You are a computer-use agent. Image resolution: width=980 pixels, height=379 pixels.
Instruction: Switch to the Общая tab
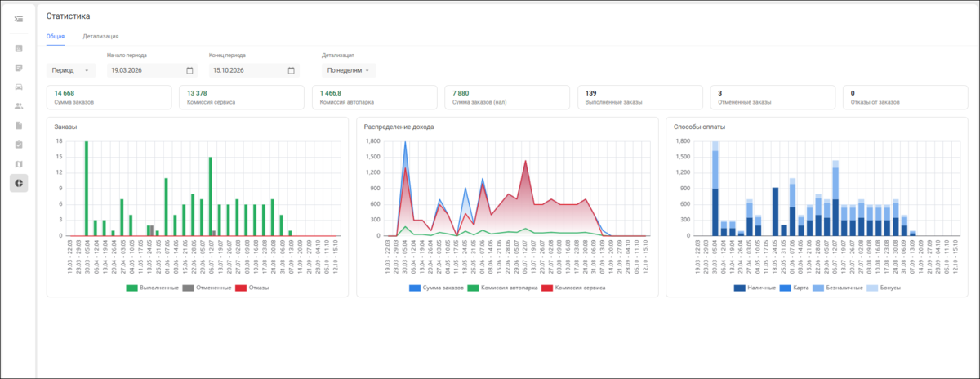(x=55, y=36)
